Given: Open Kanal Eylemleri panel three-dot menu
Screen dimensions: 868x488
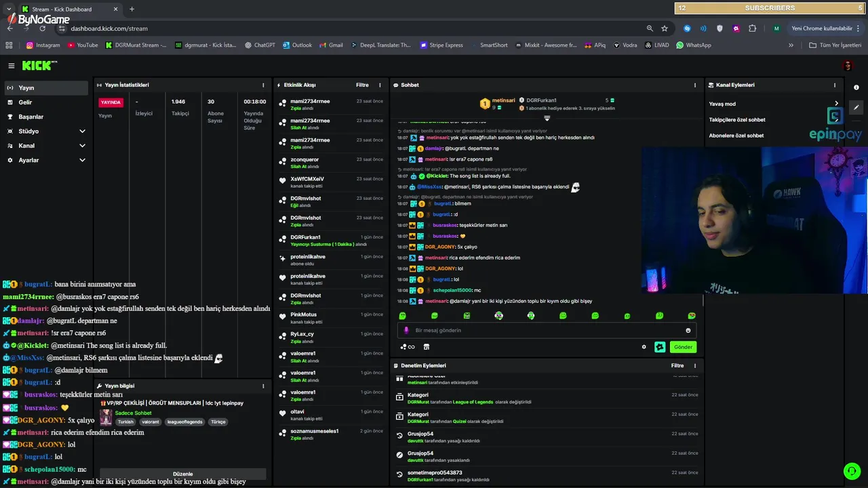Looking at the screenshot, I should [835, 85].
